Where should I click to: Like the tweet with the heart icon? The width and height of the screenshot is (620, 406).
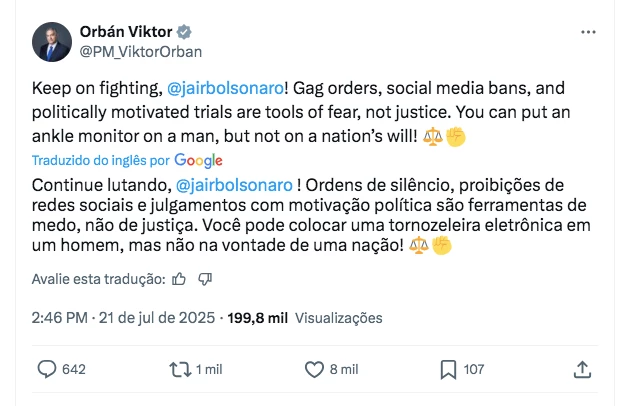point(314,370)
